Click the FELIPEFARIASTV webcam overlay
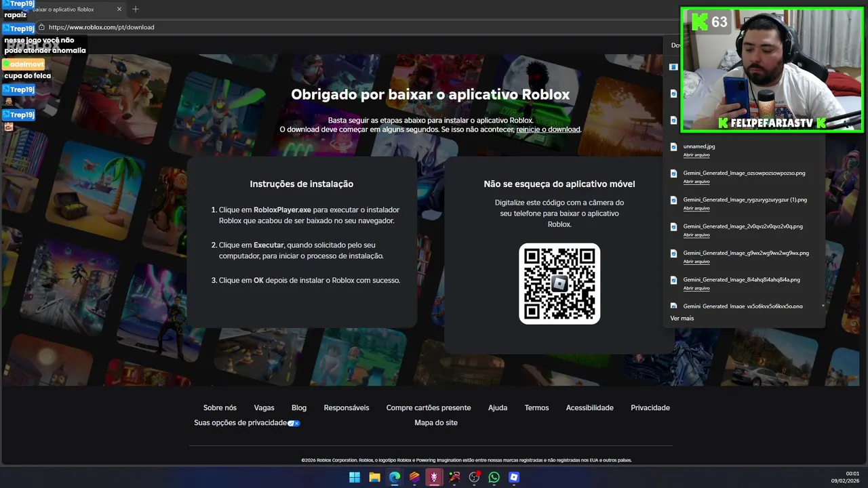 772,69
